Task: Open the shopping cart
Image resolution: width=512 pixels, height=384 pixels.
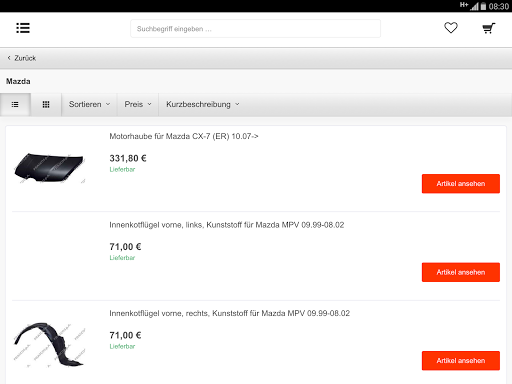Action: click(x=489, y=28)
